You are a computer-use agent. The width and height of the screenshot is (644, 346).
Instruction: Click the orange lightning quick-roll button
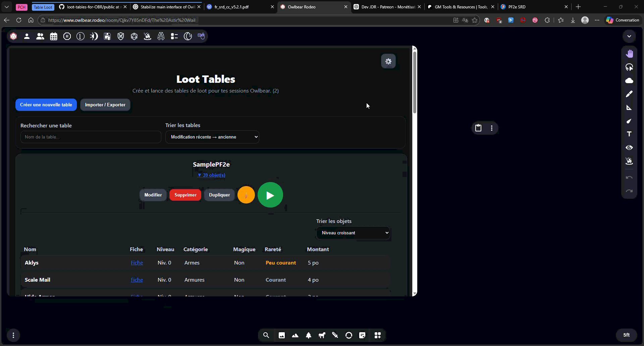pyautogui.click(x=246, y=195)
